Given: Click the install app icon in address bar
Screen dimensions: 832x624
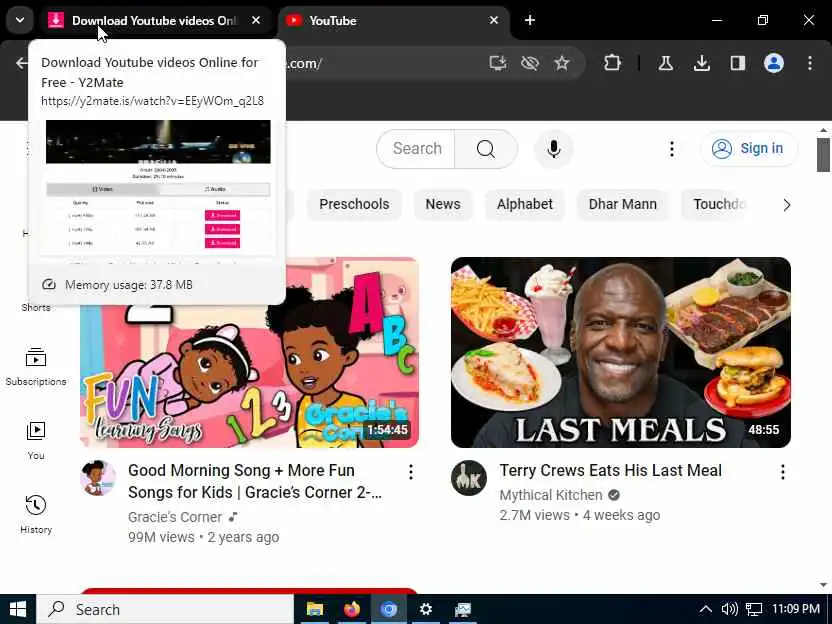Looking at the screenshot, I should click(x=498, y=63).
